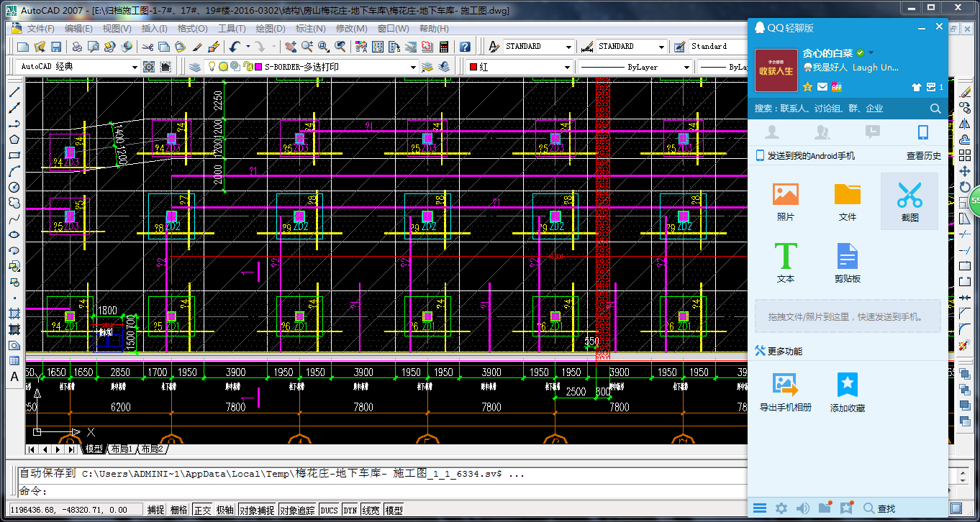Click the Zoom Realtime icon
The width and height of the screenshot is (980, 522).
pos(307,47)
